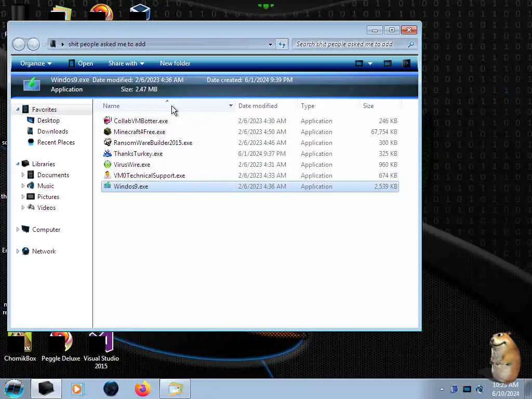Select the RansomWareBuilder2015.exe file icon
The width and height of the screenshot is (532, 399).
point(108,142)
